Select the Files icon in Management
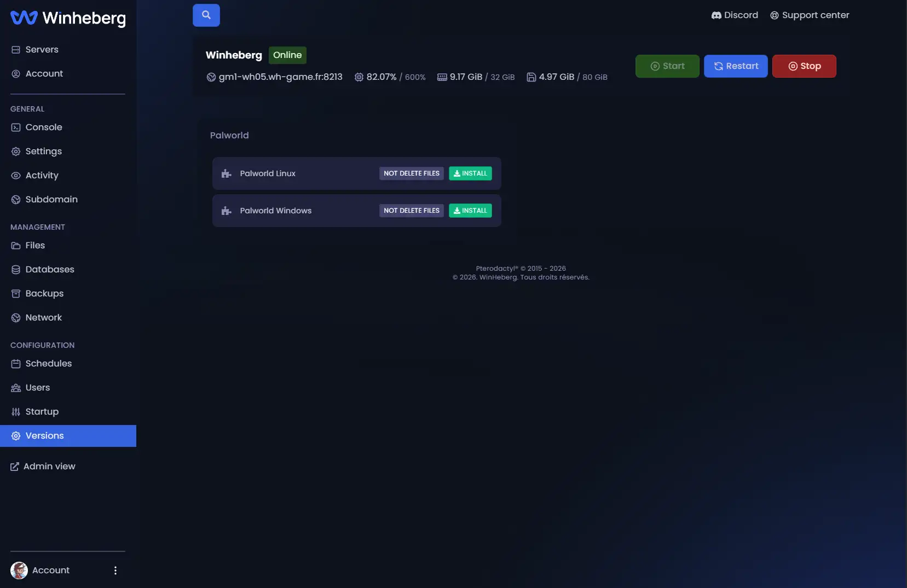This screenshot has height=588, width=907. click(16, 246)
